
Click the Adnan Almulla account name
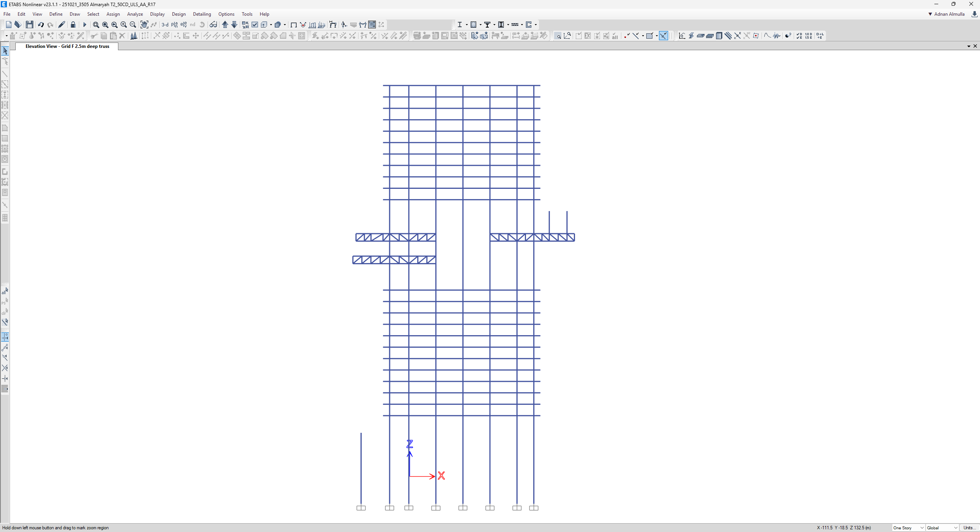pos(949,14)
